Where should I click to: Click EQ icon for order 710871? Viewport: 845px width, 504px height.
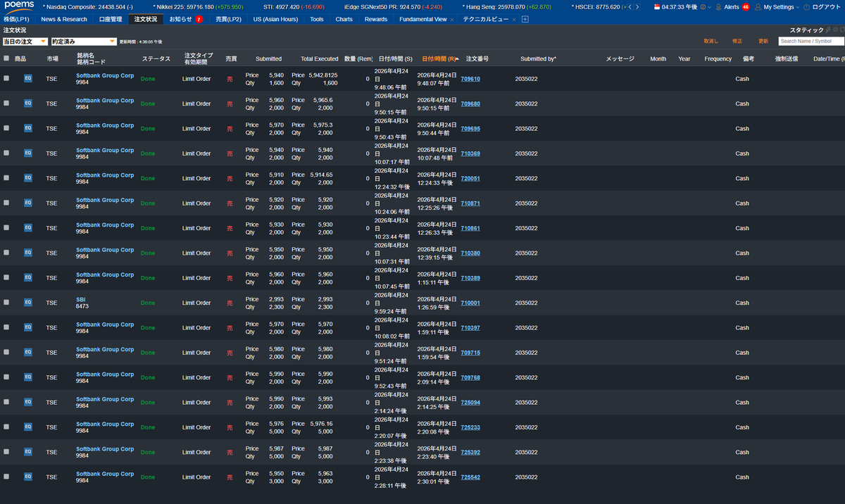(x=28, y=203)
